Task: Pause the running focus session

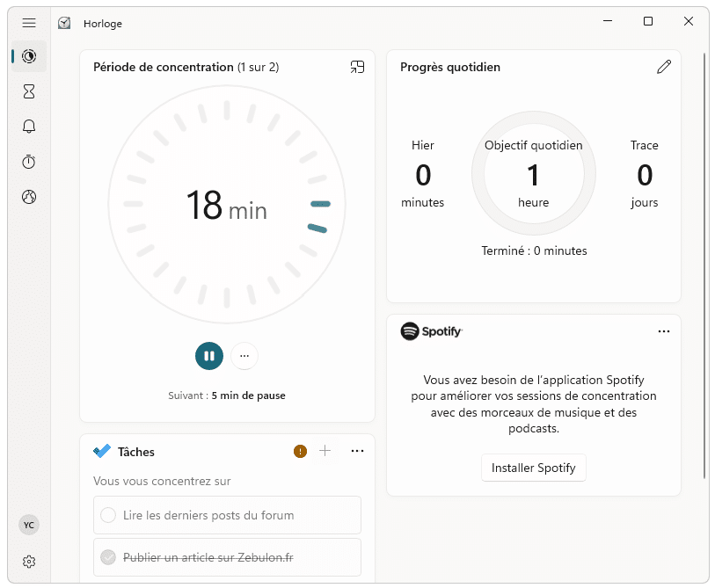Action: 209,356
